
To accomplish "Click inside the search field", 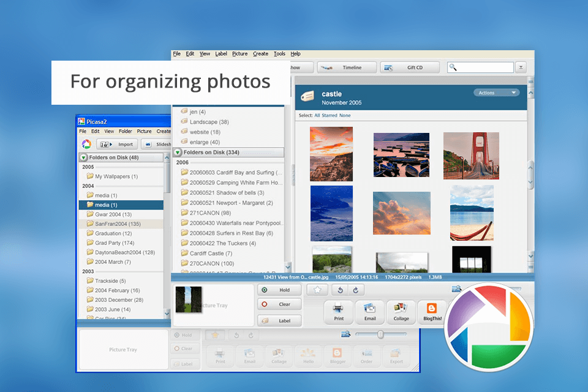I will [480, 67].
